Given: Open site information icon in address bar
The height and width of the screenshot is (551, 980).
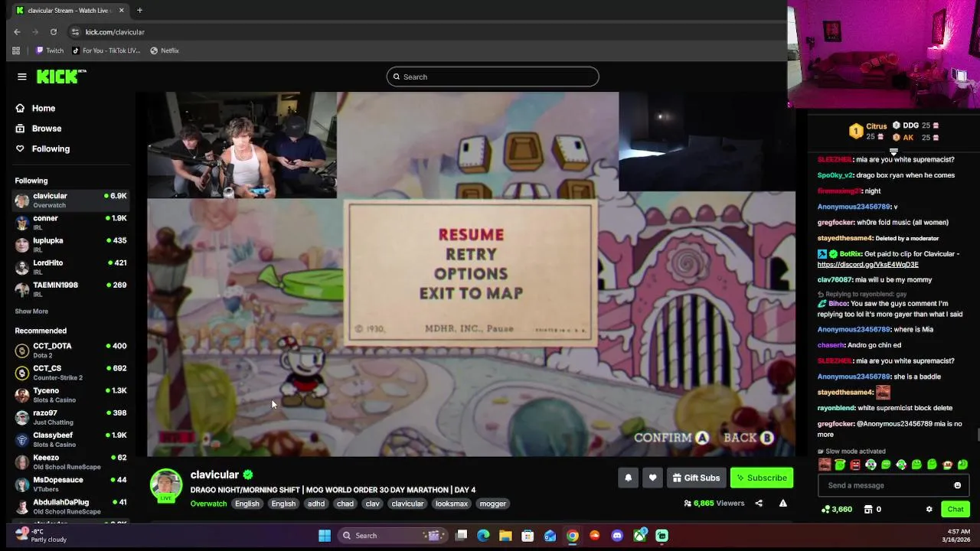Looking at the screenshot, I should point(75,32).
